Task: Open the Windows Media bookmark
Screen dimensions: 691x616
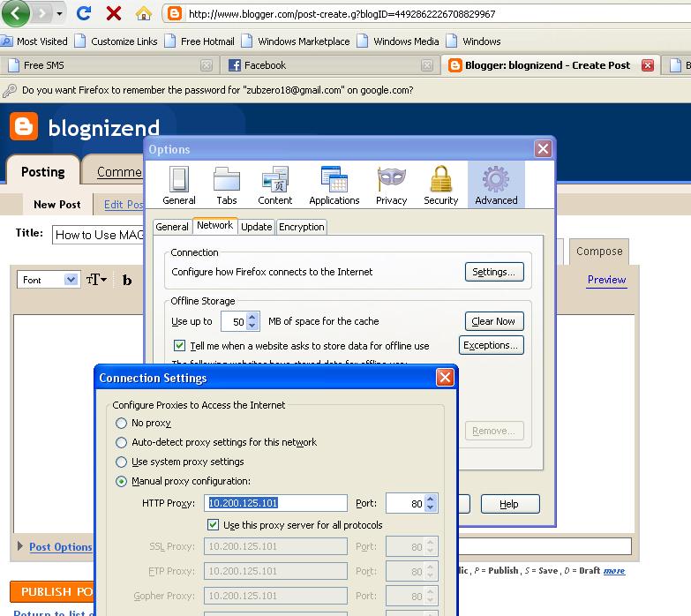Action: [398, 41]
